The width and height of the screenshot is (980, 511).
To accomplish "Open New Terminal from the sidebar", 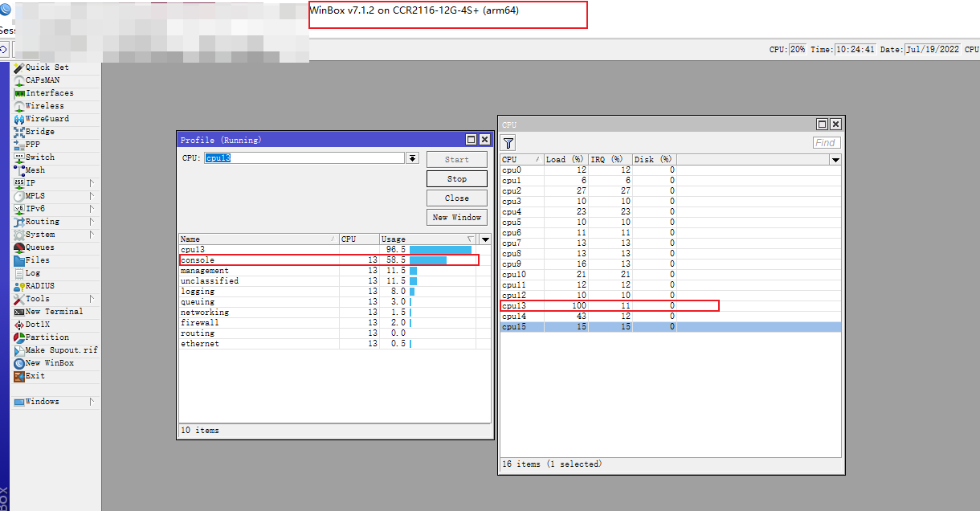I will pyautogui.click(x=54, y=312).
